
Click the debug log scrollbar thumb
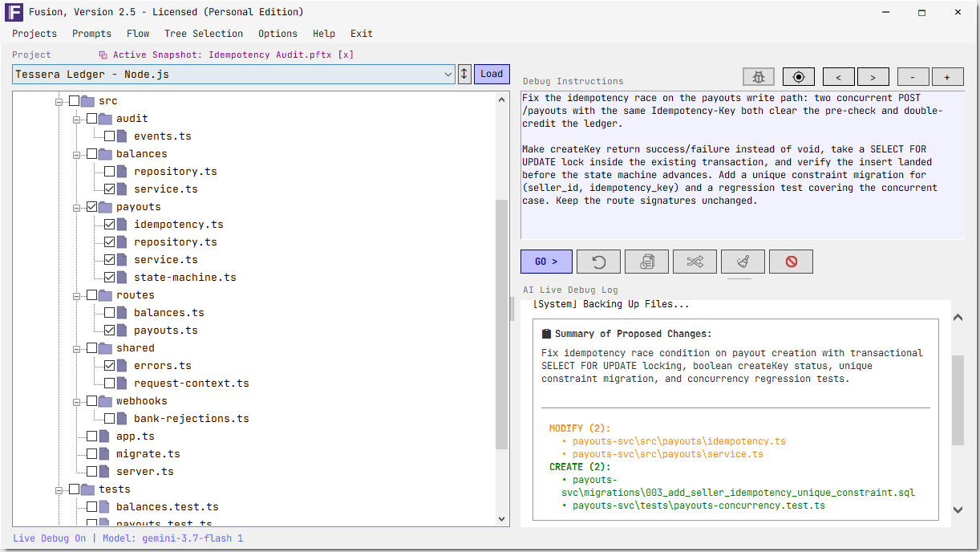tap(958, 400)
